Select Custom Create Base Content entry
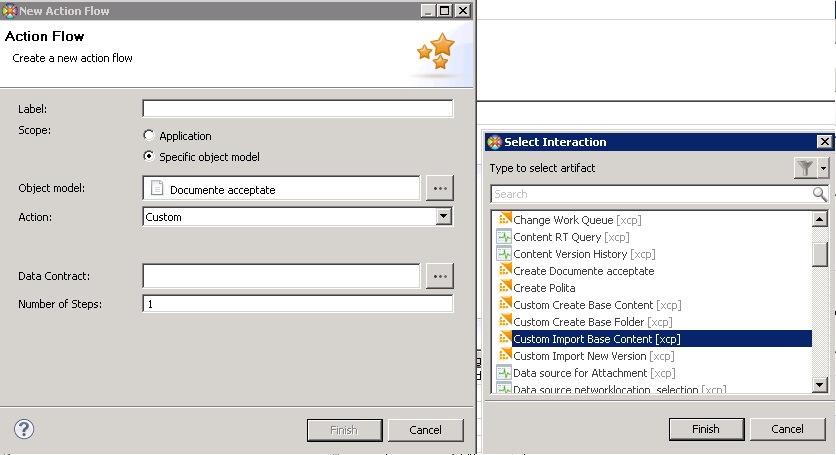The height and width of the screenshot is (455, 836). [597, 305]
